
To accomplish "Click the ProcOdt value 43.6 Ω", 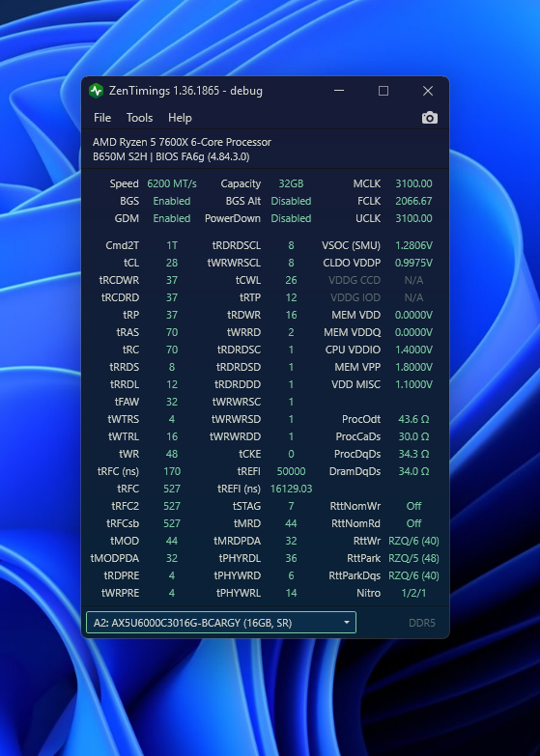I will [413, 419].
